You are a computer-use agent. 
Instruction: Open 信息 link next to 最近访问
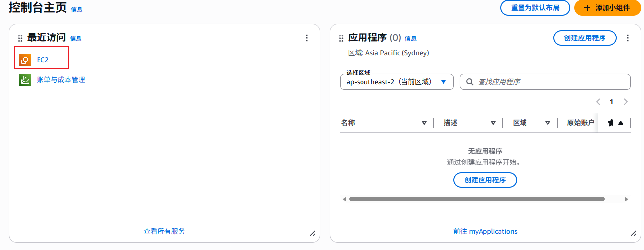76,38
